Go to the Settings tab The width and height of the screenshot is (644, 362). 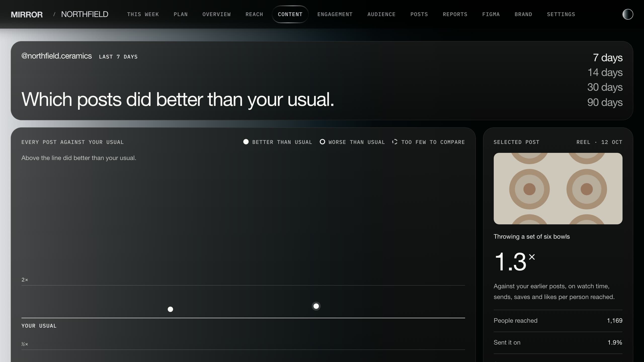[561, 14]
